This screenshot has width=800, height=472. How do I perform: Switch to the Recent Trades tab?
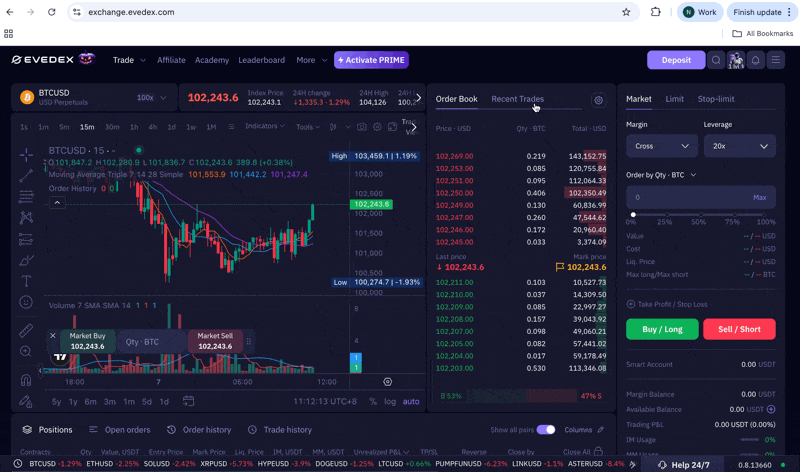coord(517,99)
